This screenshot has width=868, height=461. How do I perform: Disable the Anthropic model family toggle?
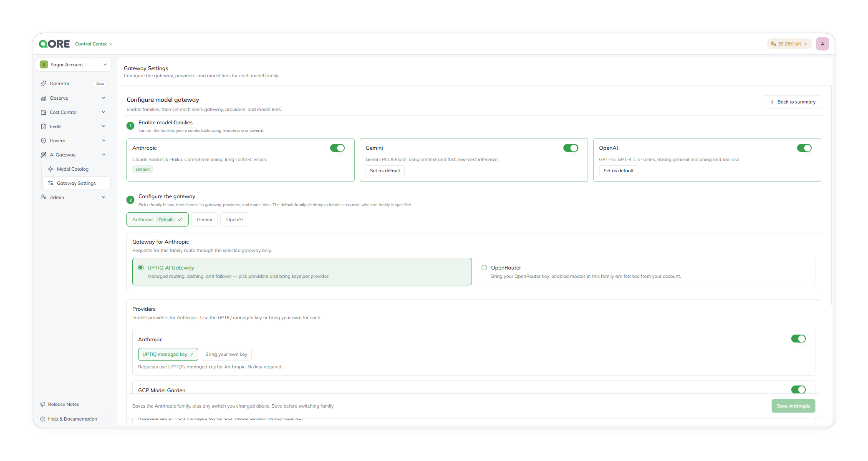(x=337, y=148)
